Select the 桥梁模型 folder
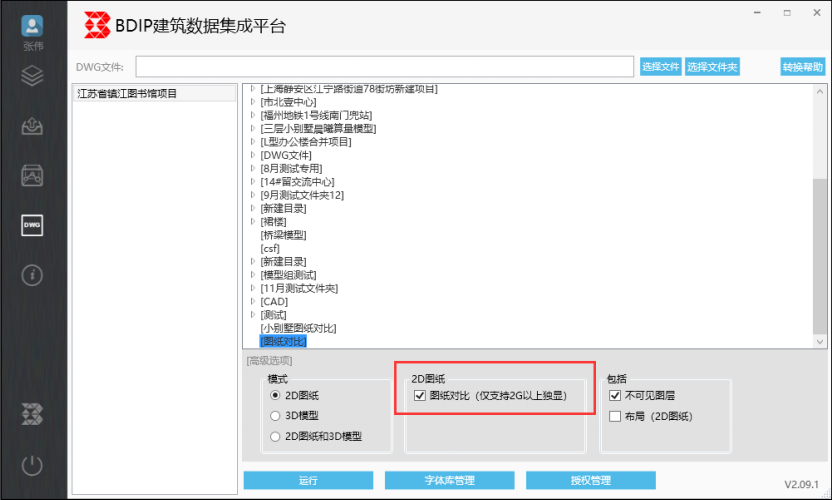Image resolution: width=832 pixels, height=500 pixels. tap(283, 235)
